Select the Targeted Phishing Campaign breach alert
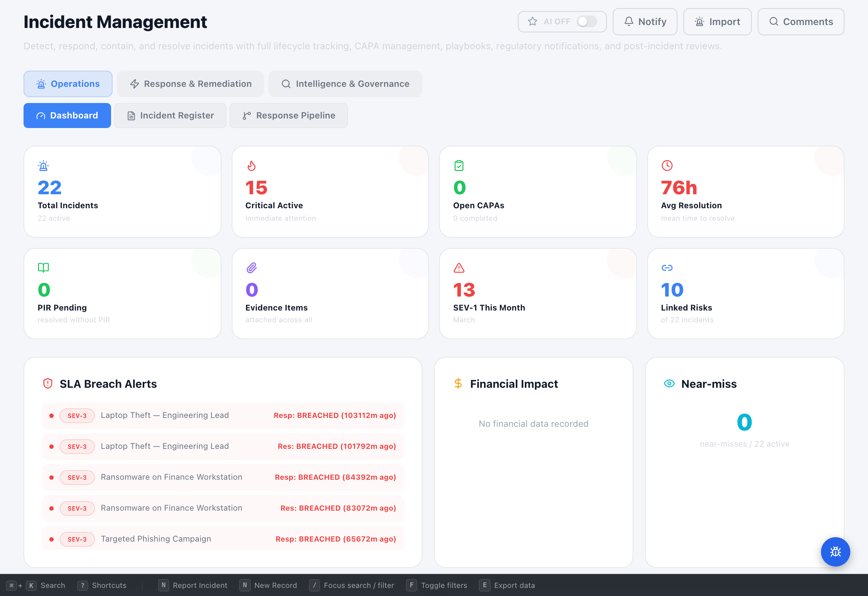The height and width of the screenshot is (596, 868). 223,539
